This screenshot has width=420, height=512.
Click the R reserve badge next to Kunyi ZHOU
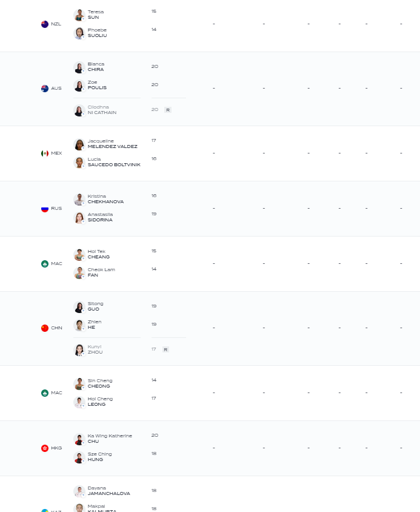[166, 349]
